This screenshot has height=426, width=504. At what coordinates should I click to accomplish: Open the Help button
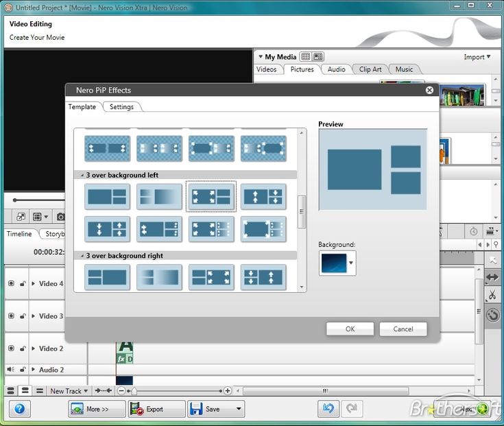[20, 409]
